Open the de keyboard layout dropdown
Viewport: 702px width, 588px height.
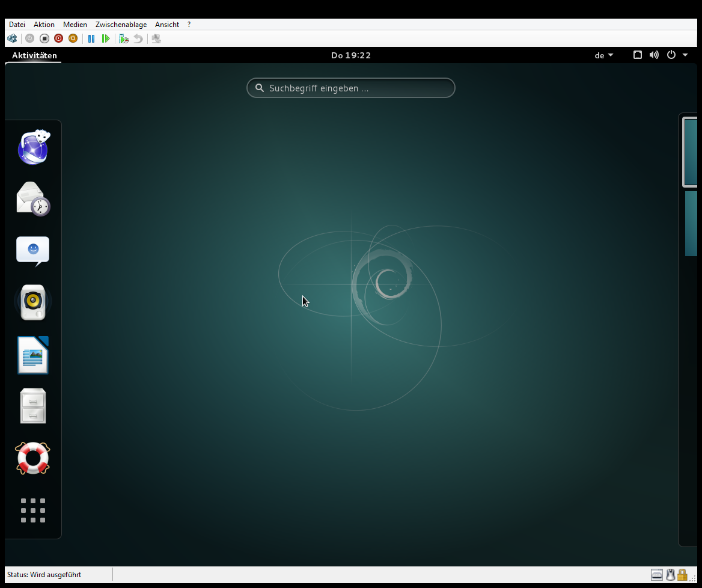(x=603, y=55)
